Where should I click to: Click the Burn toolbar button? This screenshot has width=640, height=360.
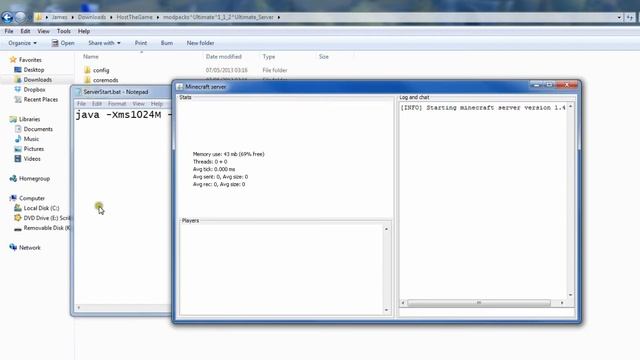click(x=167, y=43)
